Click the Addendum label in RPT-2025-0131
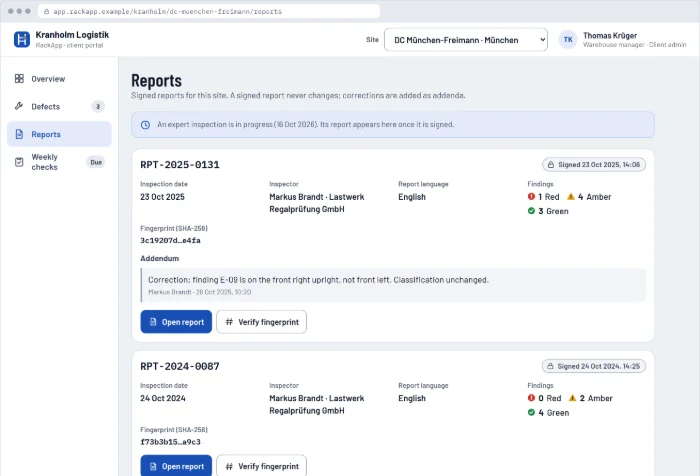This screenshot has height=476, width=700. point(159,259)
